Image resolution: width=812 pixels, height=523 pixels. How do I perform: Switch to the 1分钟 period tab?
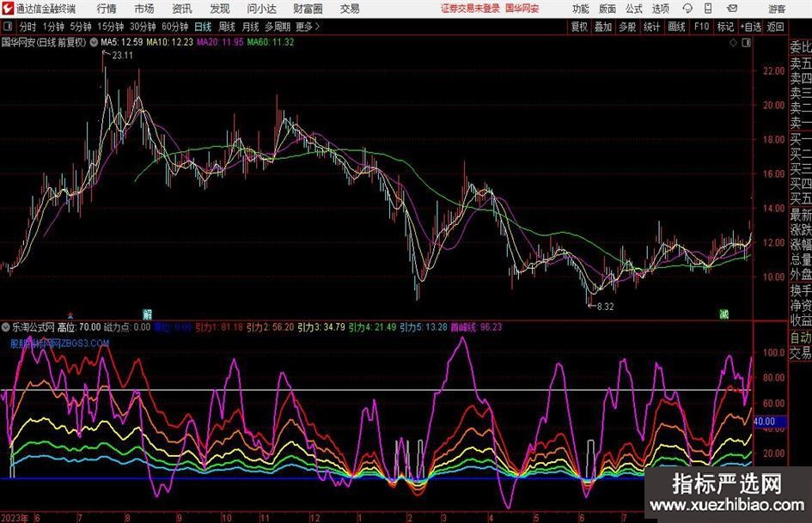[53, 27]
